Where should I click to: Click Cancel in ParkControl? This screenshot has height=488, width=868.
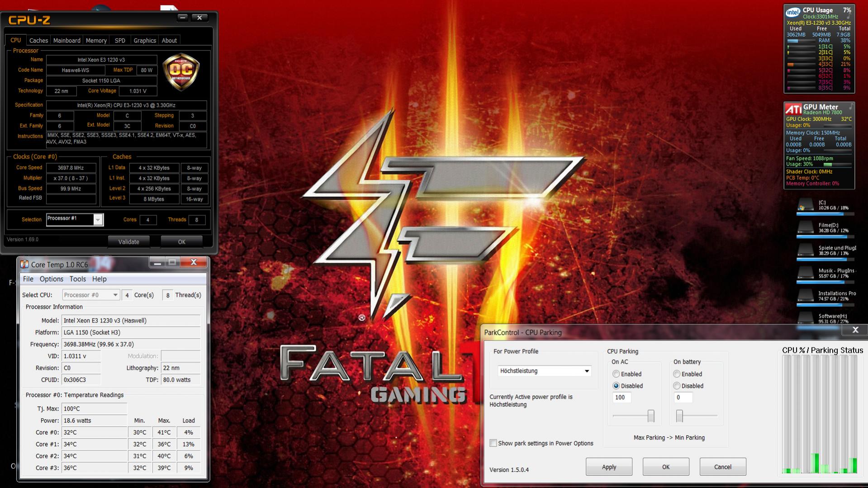(x=723, y=467)
